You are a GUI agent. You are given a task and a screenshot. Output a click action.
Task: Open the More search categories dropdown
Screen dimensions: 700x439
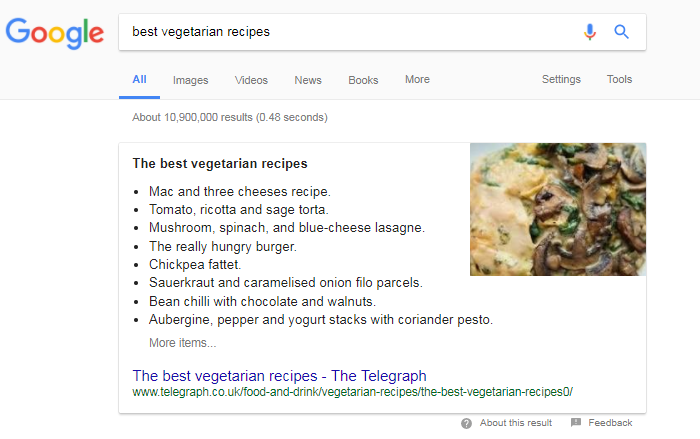tap(417, 79)
